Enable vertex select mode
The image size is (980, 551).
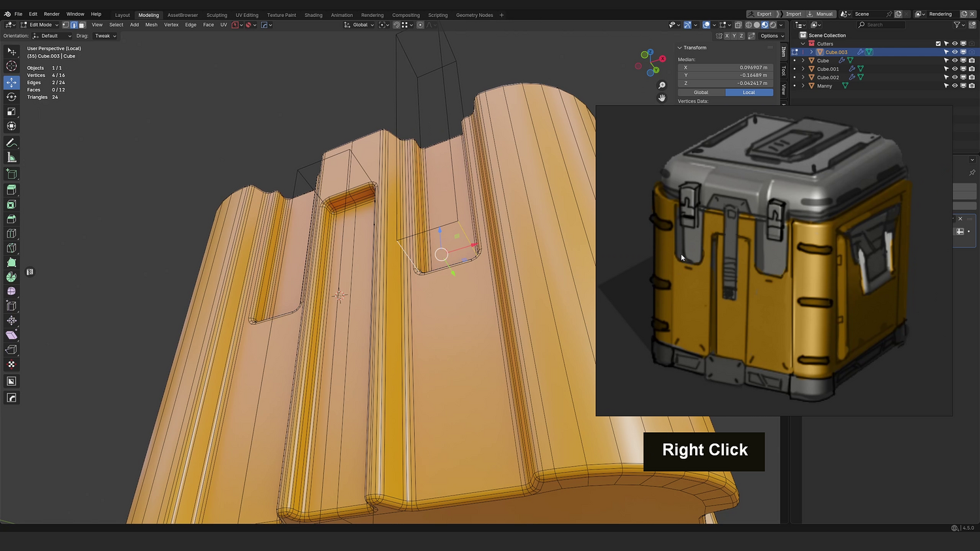[65, 25]
